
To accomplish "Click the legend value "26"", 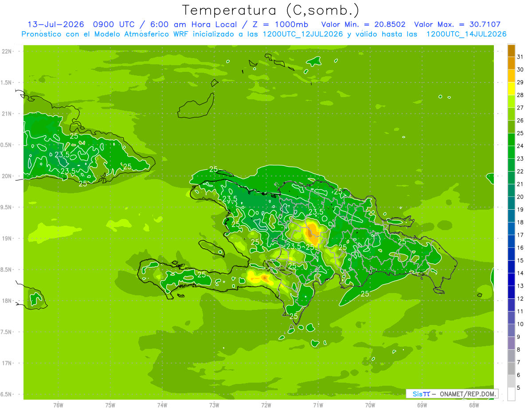I will pos(520,121).
